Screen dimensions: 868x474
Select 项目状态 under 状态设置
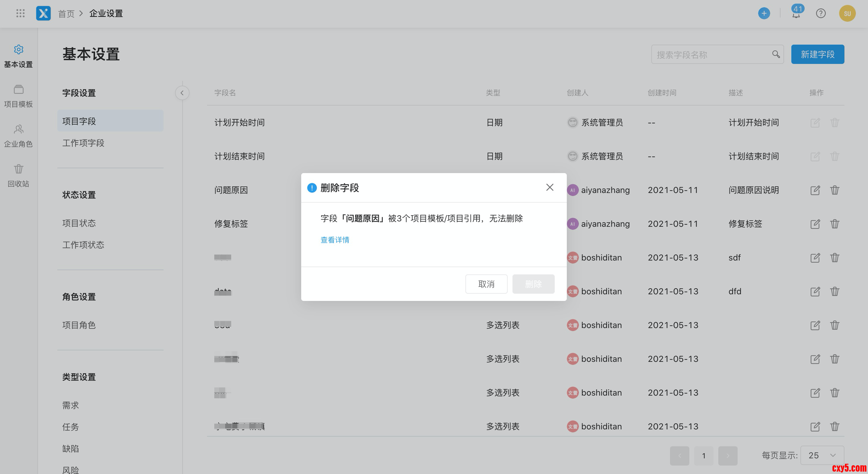pos(79,223)
